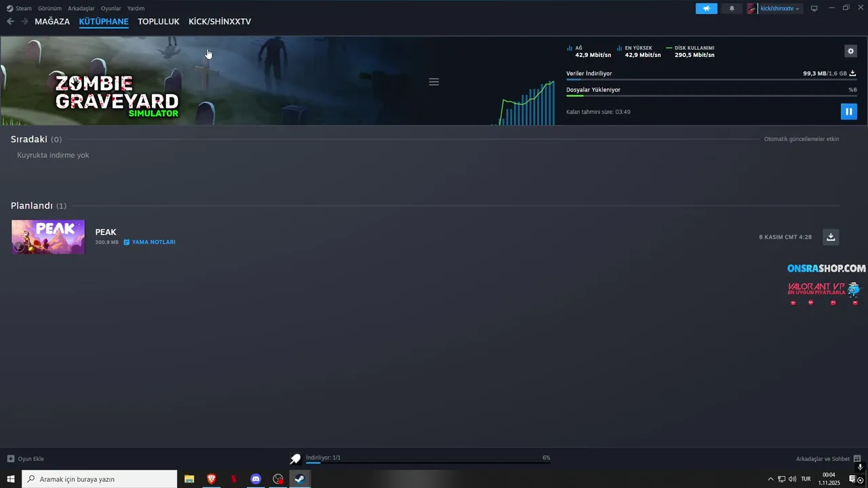Start PEAK download now button
The image size is (868, 488).
click(x=831, y=237)
